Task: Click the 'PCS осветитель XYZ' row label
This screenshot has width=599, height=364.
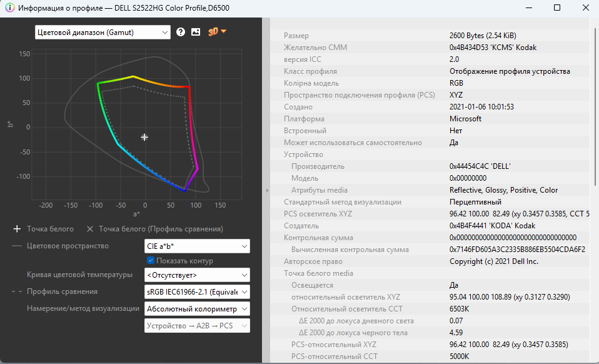Action: (318, 213)
